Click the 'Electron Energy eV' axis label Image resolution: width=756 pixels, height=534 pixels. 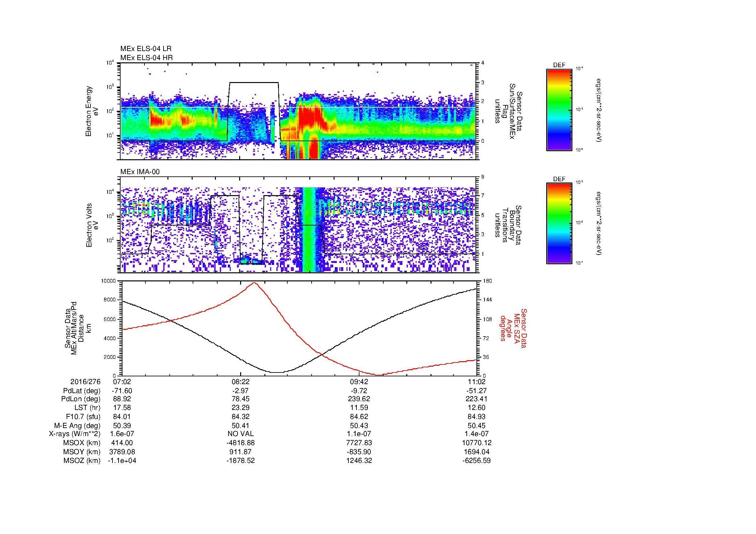coord(92,111)
